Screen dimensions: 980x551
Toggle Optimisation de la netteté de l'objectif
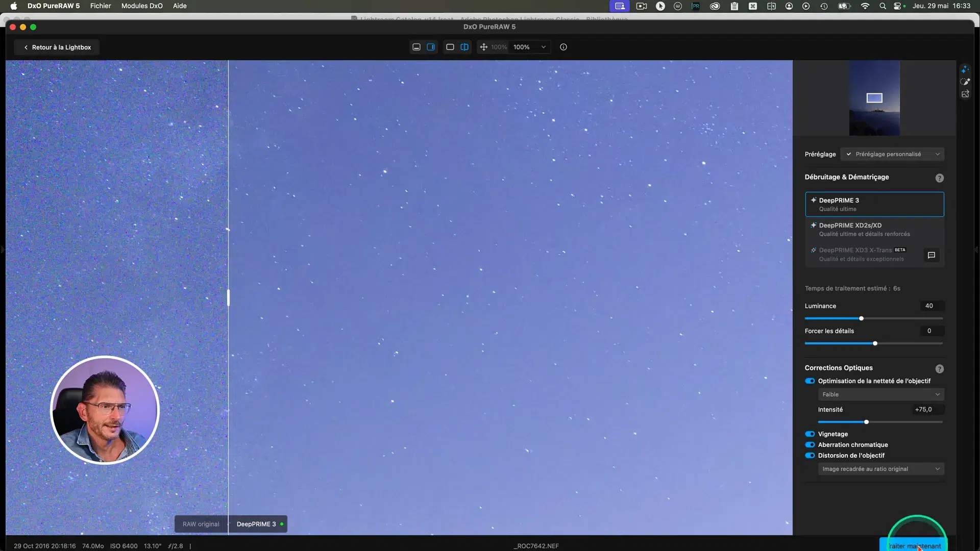(810, 381)
